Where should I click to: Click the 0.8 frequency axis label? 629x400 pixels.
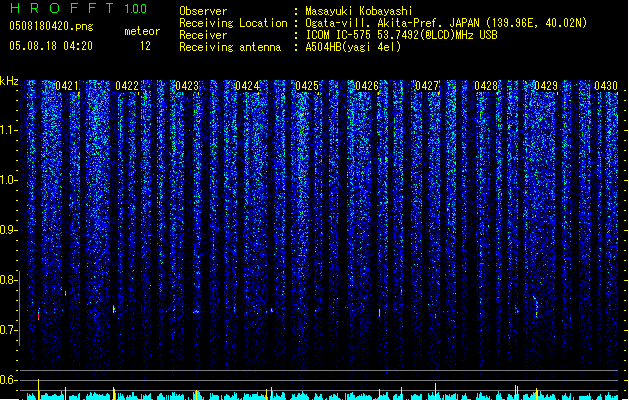click(x=8, y=280)
